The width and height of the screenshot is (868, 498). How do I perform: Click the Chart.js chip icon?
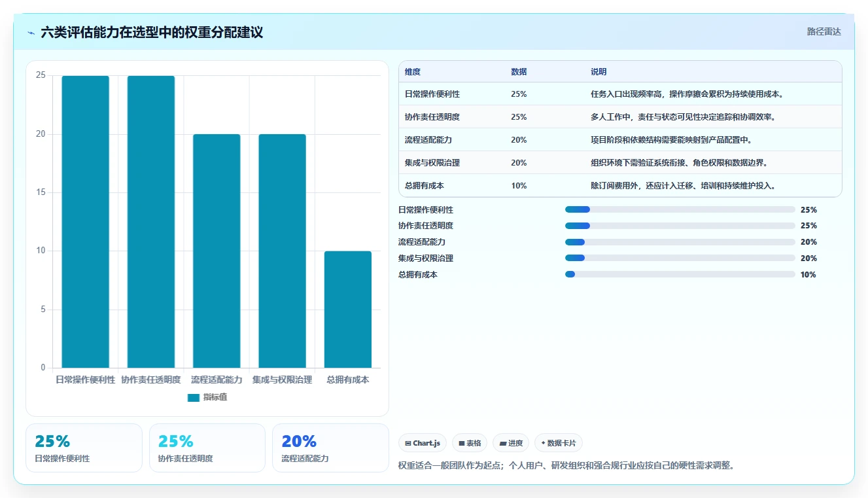point(408,444)
